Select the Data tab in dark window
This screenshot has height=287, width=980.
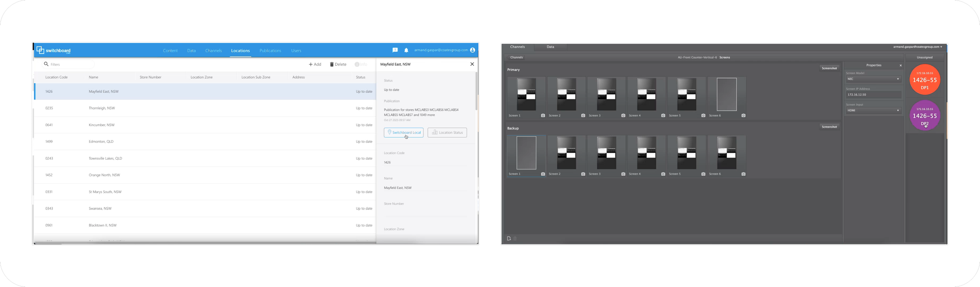(x=550, y=47)
